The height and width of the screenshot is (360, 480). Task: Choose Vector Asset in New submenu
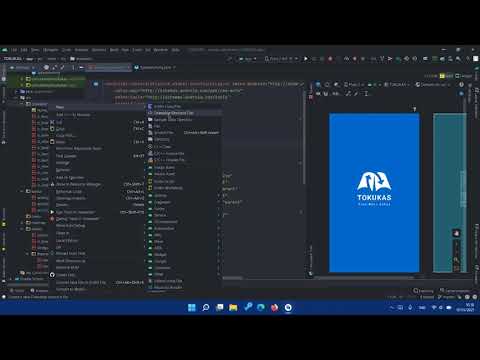pyautogui.click(x=184, y=174)
